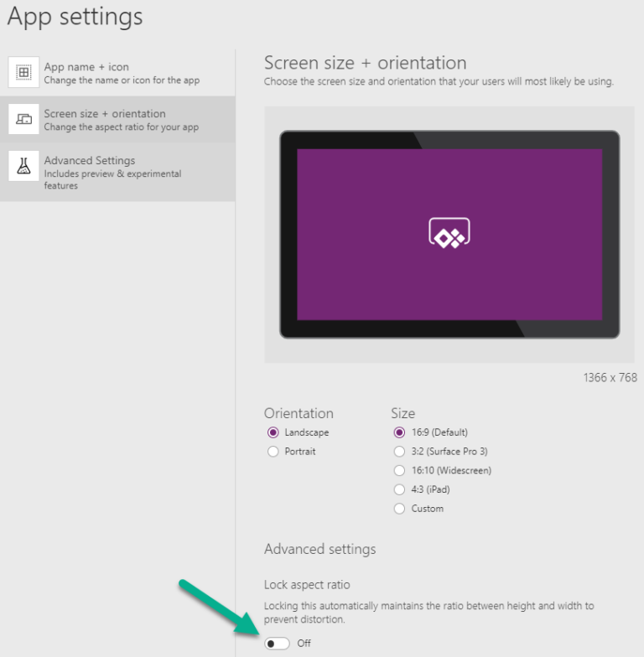Click the Size heading
Screen dimensions: 644x657
[x=402, y=414]
